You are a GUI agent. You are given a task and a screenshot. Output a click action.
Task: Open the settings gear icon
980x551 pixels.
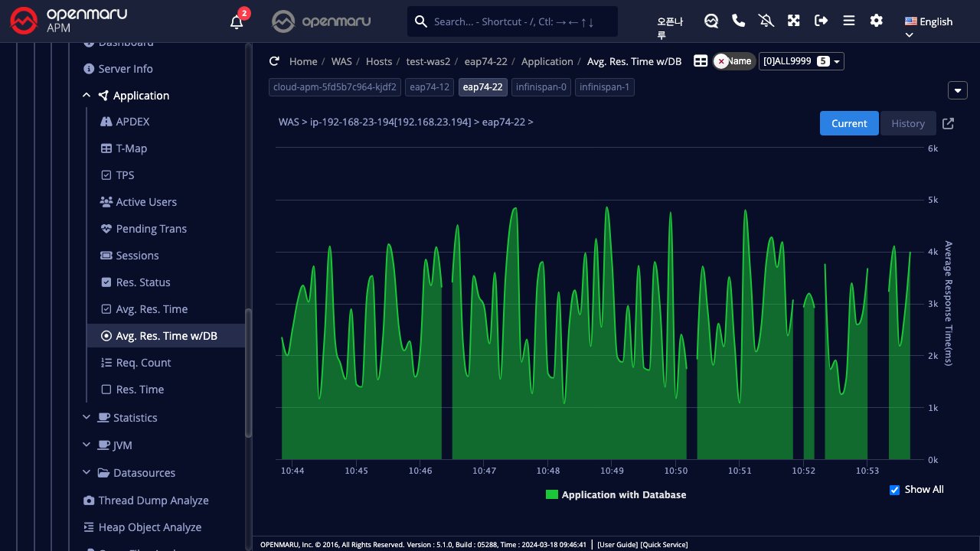coord(877,21)
